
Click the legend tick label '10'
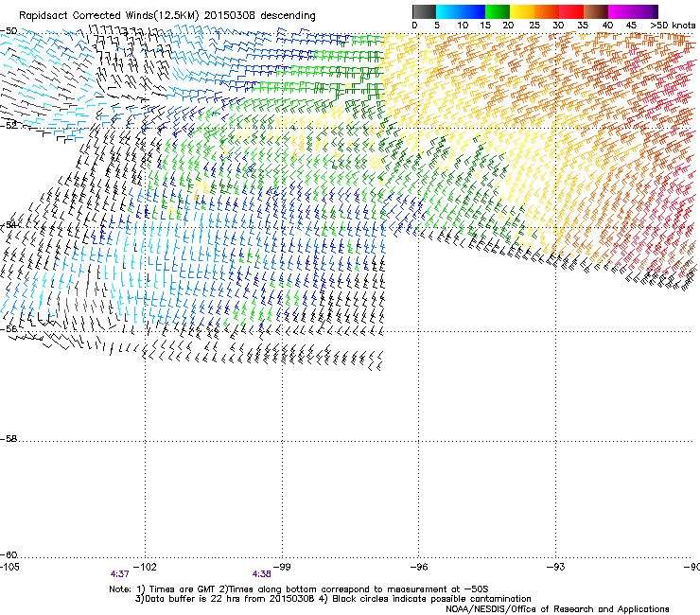point(463,26)
